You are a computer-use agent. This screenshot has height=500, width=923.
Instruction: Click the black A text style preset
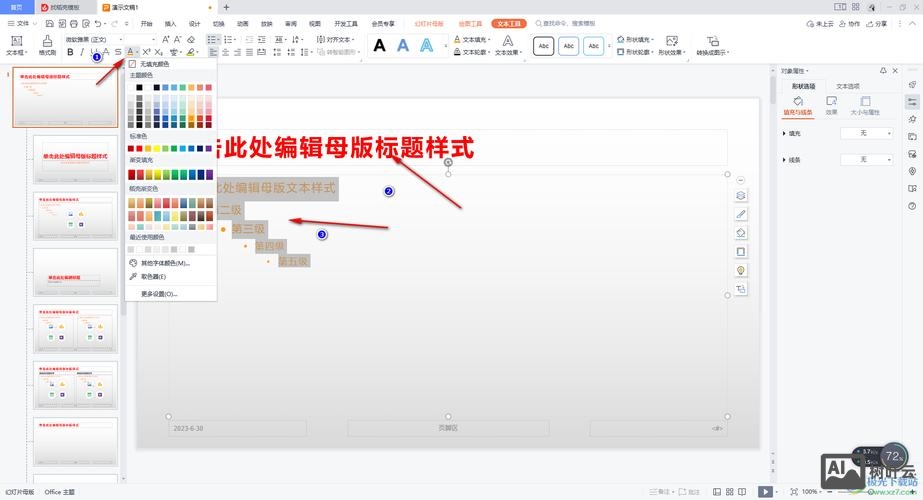click(380, 45)
